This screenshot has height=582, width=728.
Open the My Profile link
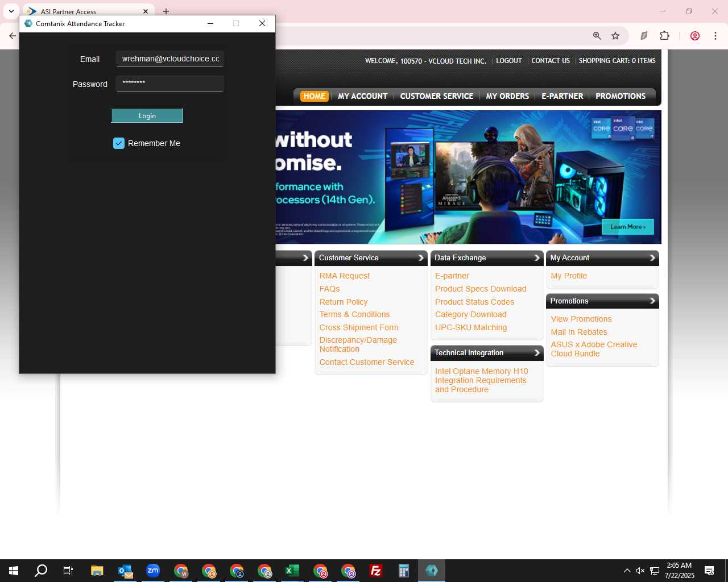click(x=569, y=276)
